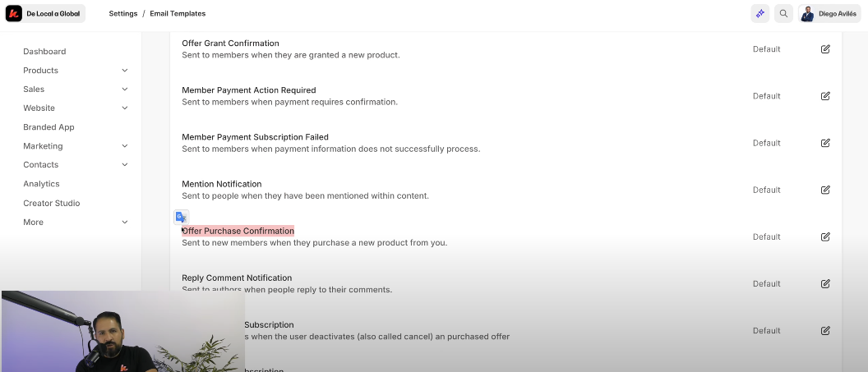
Task: Edit the Offer Grant Confirmation template
Action: pyautogui.click(x=825, y=49)
